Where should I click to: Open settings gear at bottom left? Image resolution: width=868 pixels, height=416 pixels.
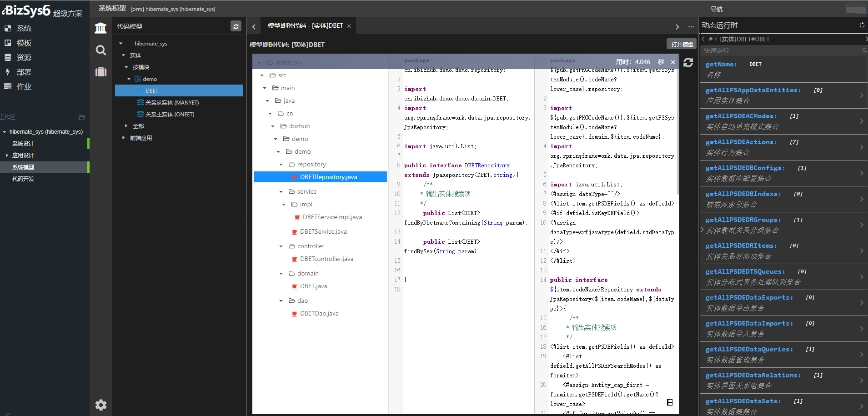(101, 405)
